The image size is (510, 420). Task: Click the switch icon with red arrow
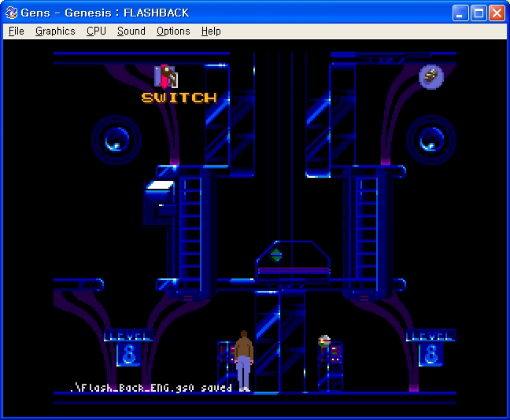click(166, 76)
